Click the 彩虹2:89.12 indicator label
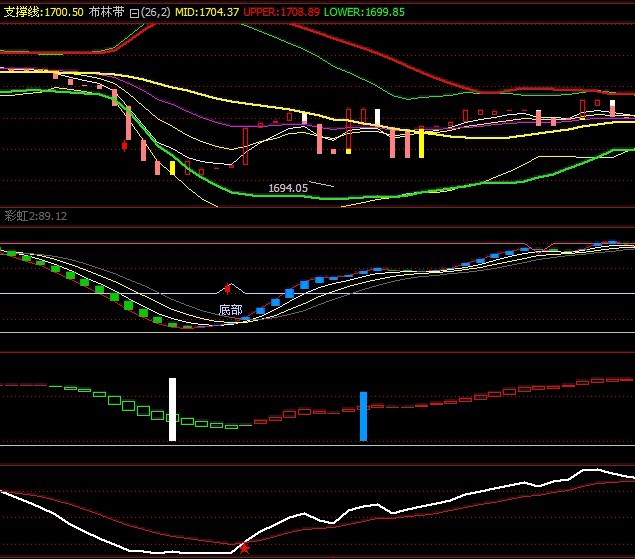The width and height of the screenshot is (635, 559). pos(36,216)
